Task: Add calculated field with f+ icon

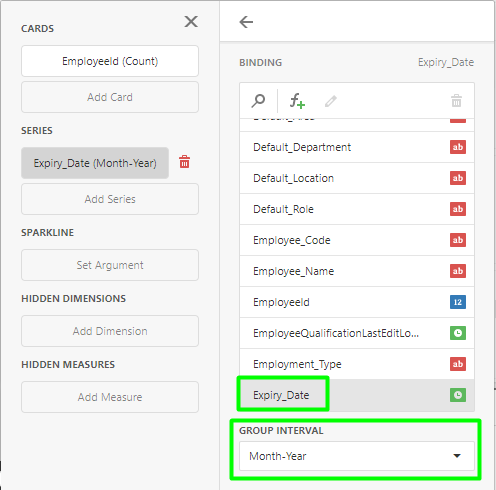Action: 297,101
